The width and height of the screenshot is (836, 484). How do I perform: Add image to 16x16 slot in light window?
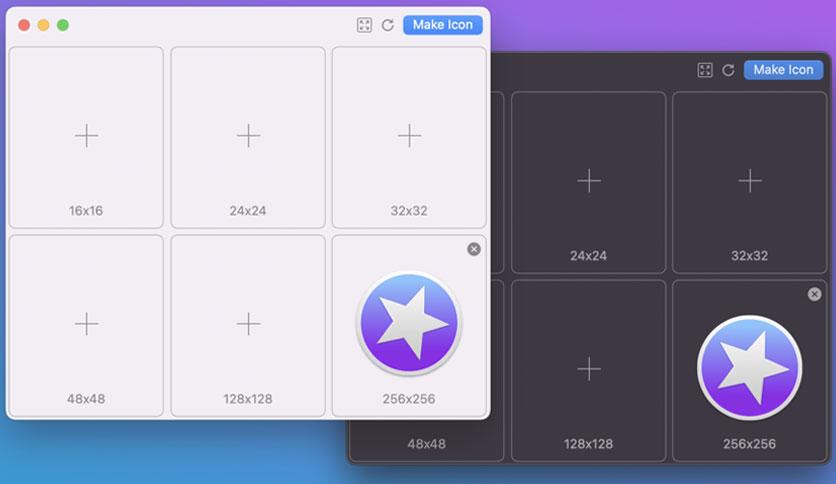click(86, 136)
